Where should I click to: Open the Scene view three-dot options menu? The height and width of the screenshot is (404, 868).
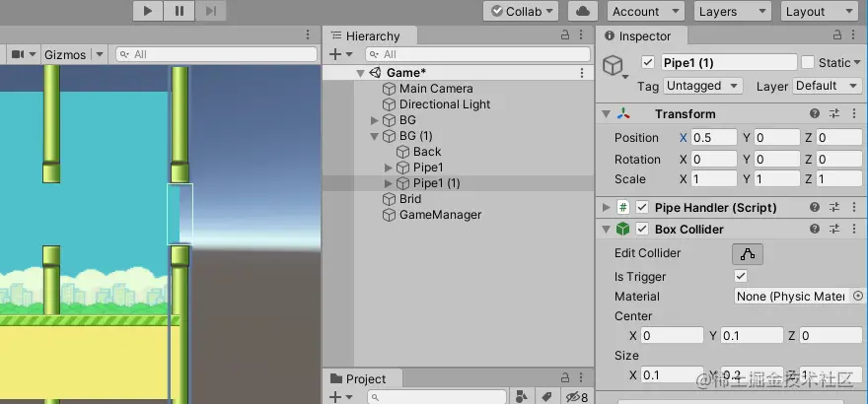pyautogui.click(x=308, y=34)
